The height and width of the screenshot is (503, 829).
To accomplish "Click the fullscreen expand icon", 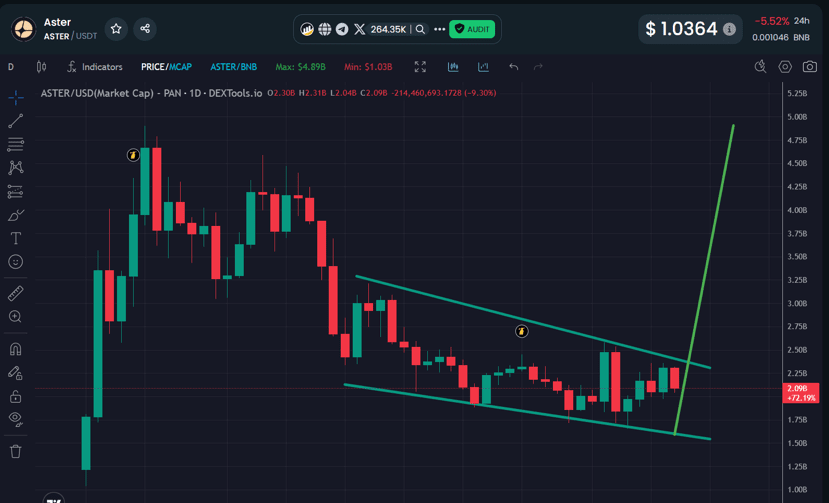I will pyautogui.click(x=420, y=67).
